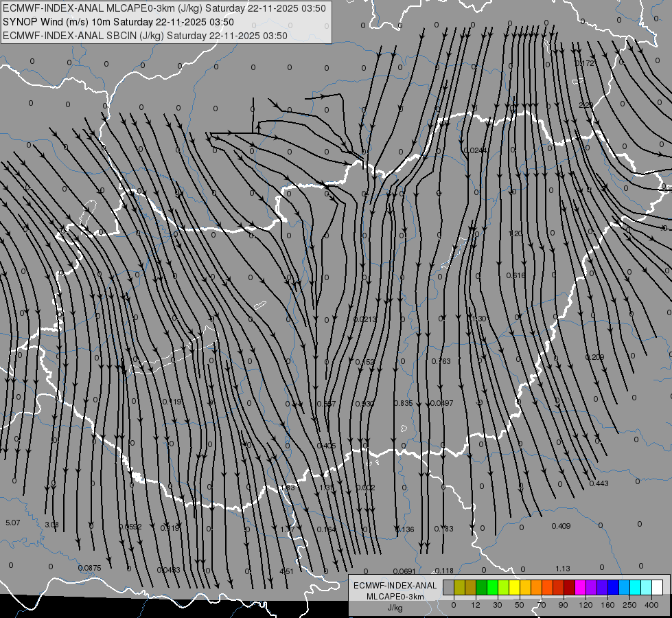Click the SBCIN title line in header
Screen dimensions: 672x618
[145, 36]
